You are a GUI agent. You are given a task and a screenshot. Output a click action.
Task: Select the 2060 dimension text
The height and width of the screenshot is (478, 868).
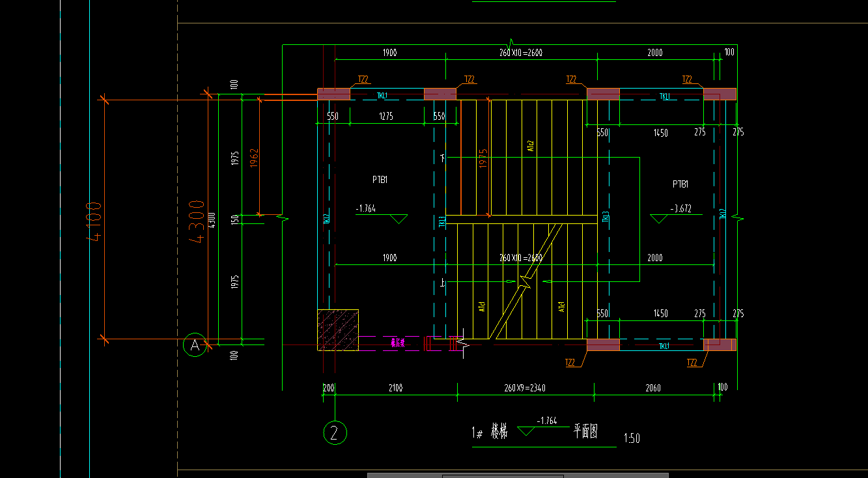(x=653, y=388)
